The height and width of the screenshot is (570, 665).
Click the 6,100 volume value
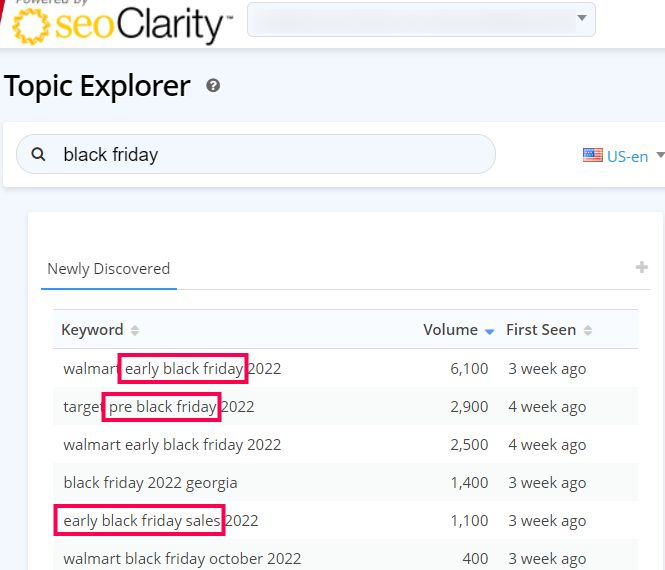(469, 369)
